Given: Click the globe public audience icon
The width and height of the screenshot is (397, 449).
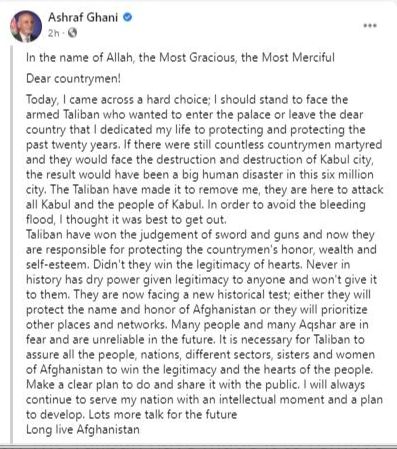Looking at the screenshot, I should click(x=72, y=33).
